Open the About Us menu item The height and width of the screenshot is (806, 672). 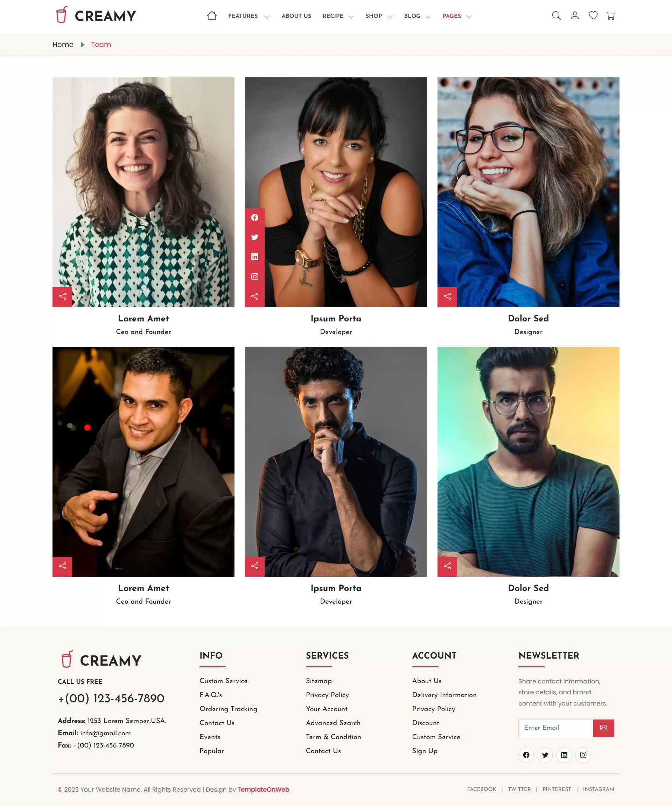coord(296,16)
